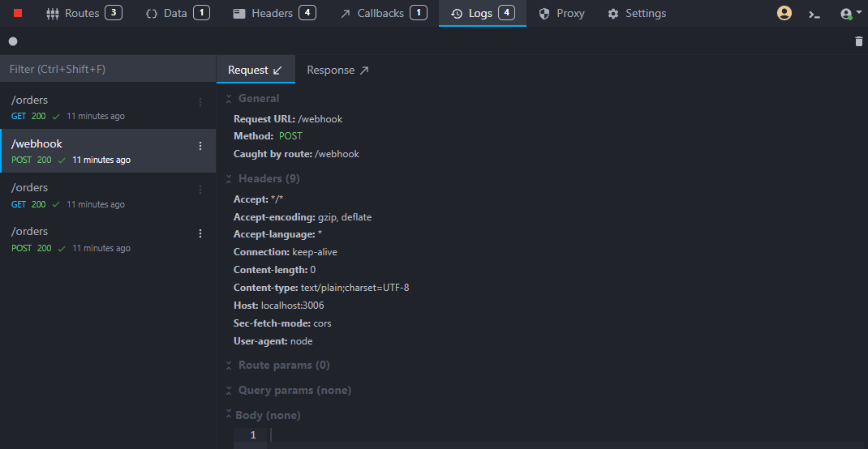Image resolution: width=868 pixels, height=449 pixels.
Task: Toggle the Query params (none) section
Action: pos(230,391)
